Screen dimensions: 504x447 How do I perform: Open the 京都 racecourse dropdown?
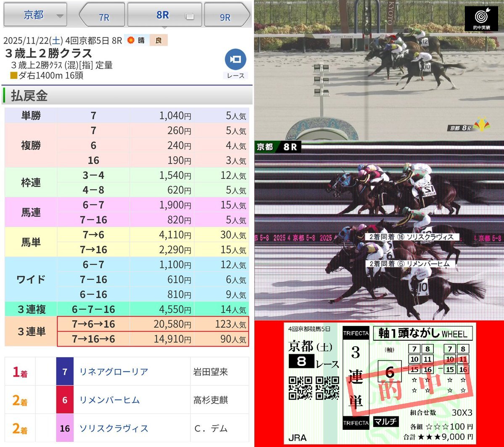35,15
